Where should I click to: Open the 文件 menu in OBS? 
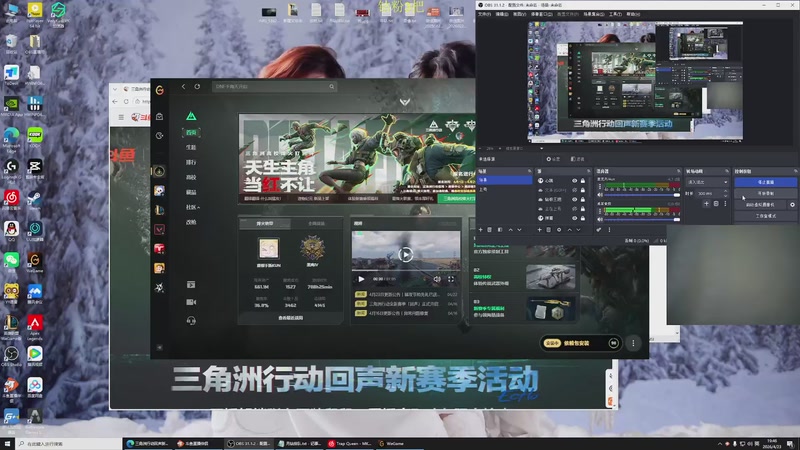484,14
